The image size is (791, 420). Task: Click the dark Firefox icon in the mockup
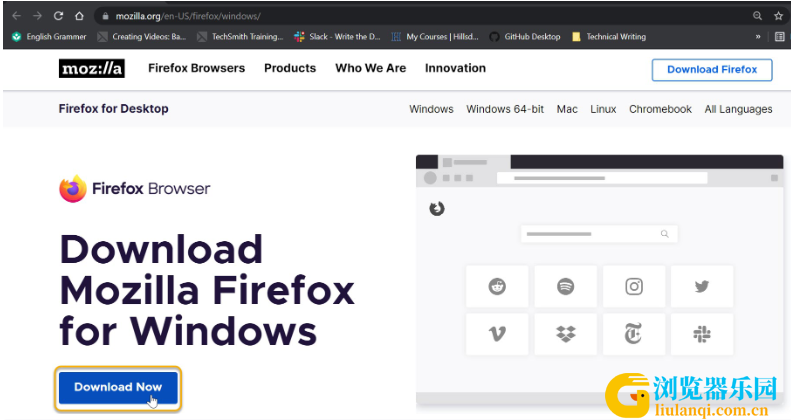pos(437,208)
